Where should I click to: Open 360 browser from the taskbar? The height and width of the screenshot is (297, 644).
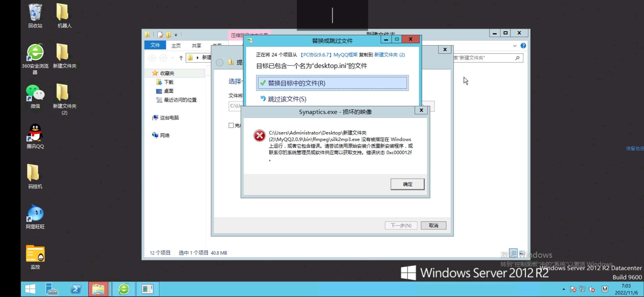[x=124, y=289]
